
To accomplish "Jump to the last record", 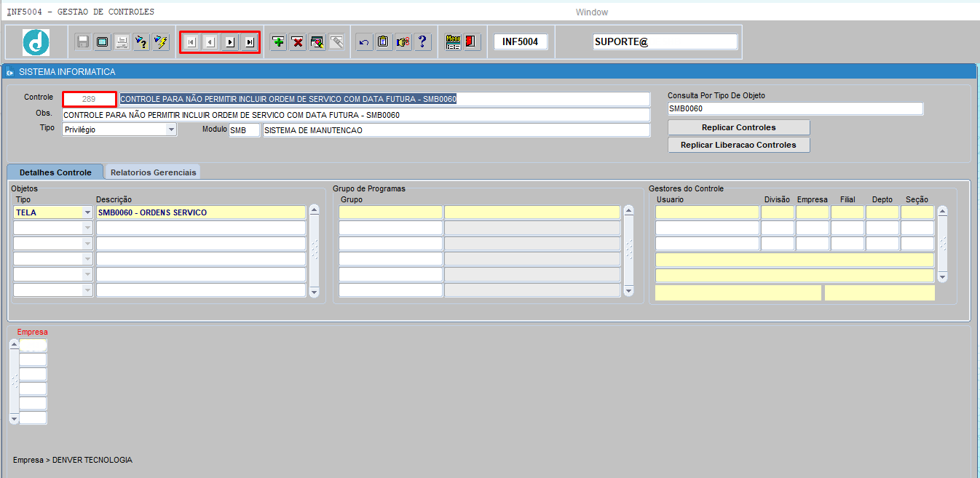I will [250, 42].
